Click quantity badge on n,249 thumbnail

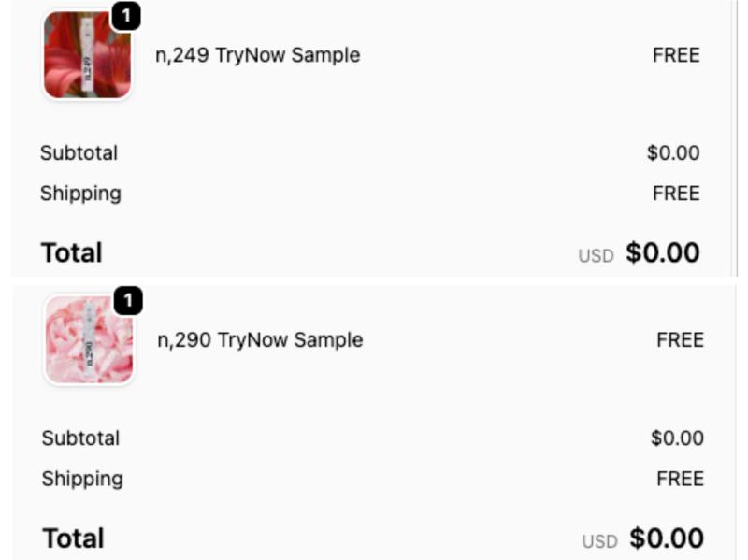point(126,16)
